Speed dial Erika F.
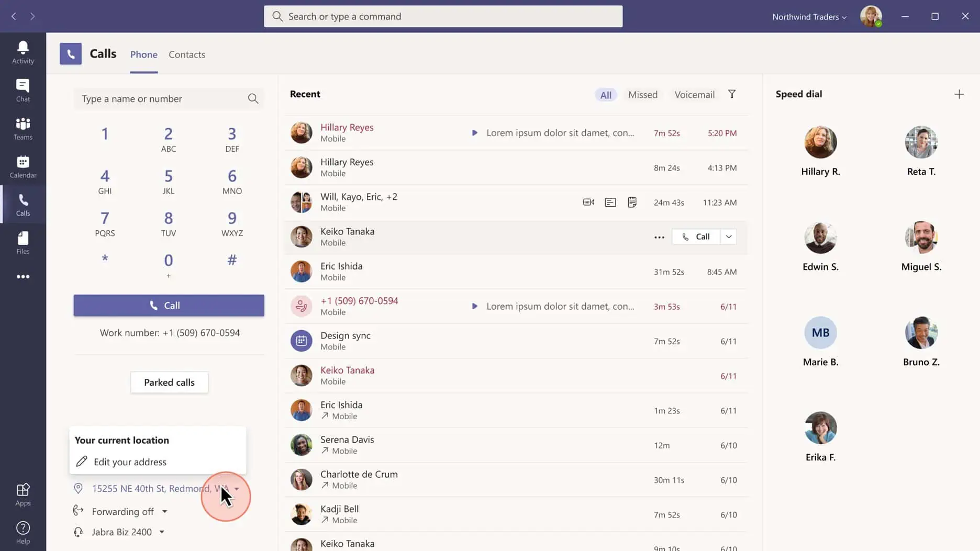 click(x=820, y=436)
